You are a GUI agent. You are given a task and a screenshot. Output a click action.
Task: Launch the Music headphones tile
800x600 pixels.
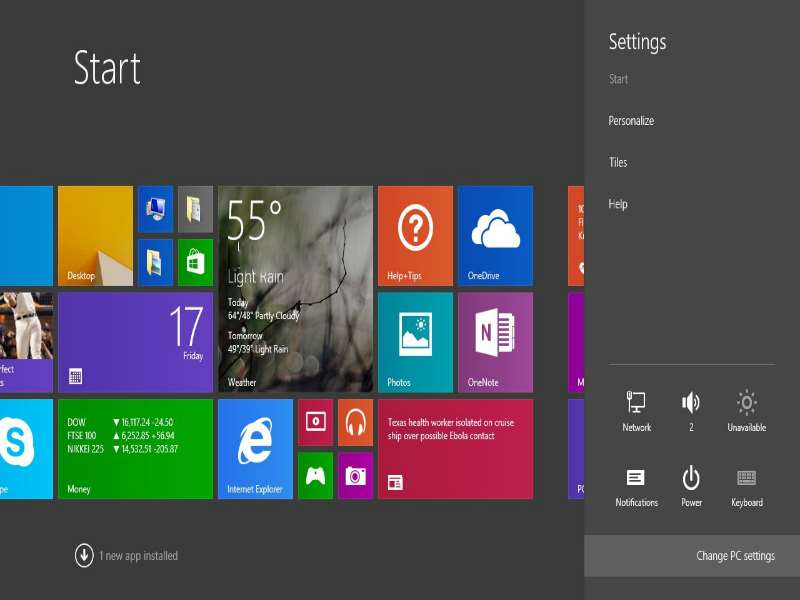[355, 422]
